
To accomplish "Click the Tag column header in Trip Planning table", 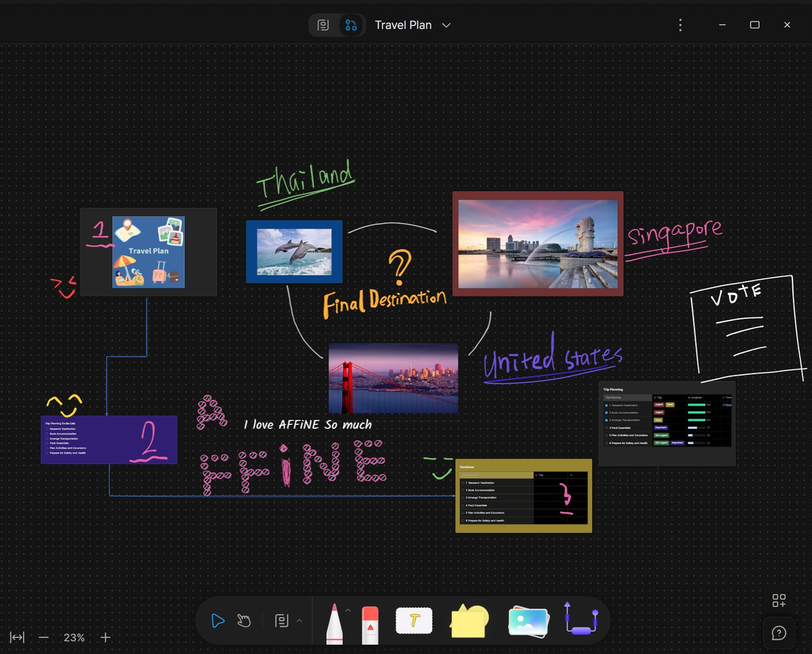I will (669, 398).
